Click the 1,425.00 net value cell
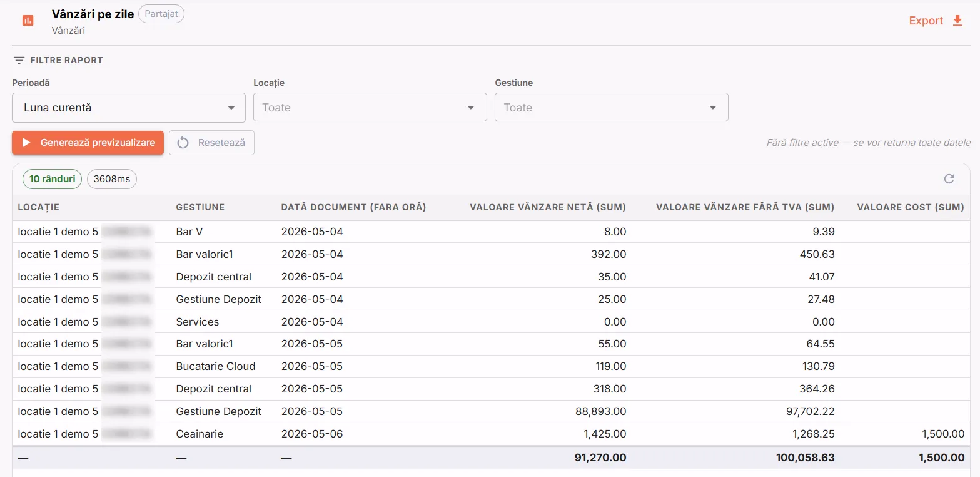Viewport: 980px width, 477px height. pyautogui.click(x=604, y=434)
